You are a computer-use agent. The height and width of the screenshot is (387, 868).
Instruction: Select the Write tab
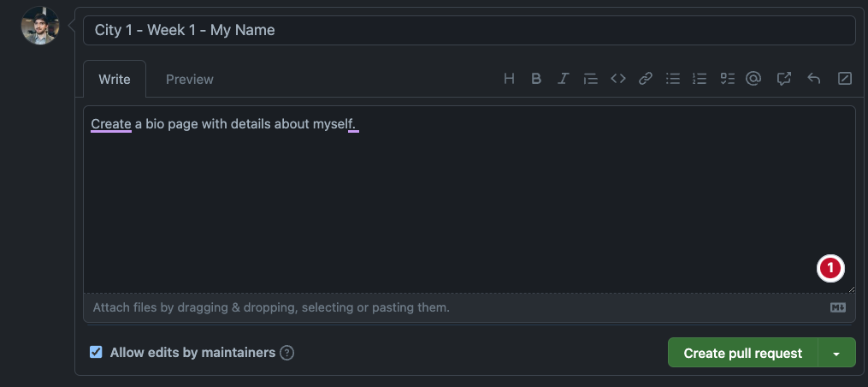pyautogui.click(x=115, y=80)
